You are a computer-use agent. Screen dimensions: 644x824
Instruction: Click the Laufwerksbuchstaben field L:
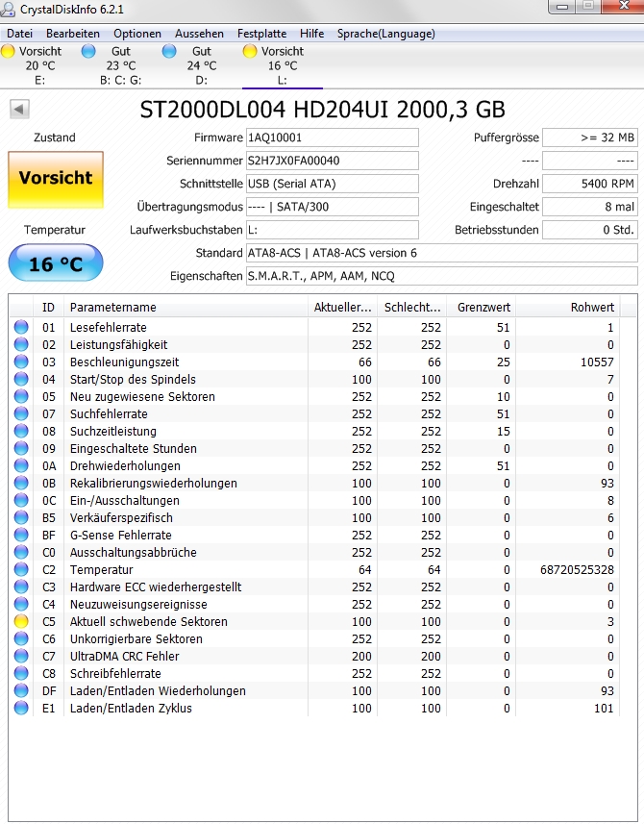(332, 230)
